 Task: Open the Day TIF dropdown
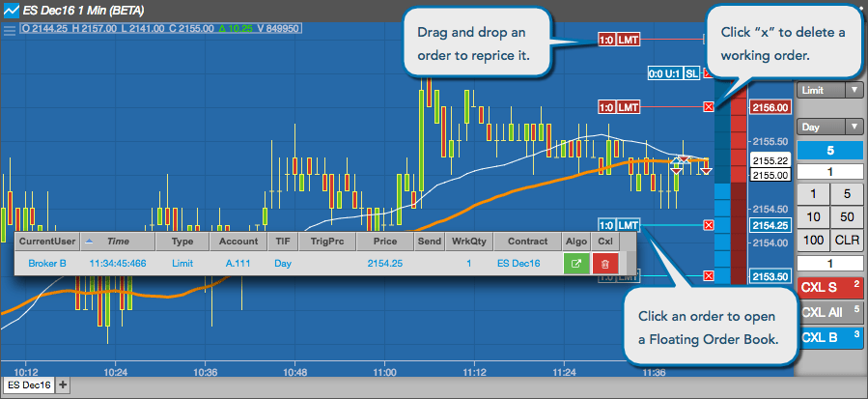pos(829,127)
